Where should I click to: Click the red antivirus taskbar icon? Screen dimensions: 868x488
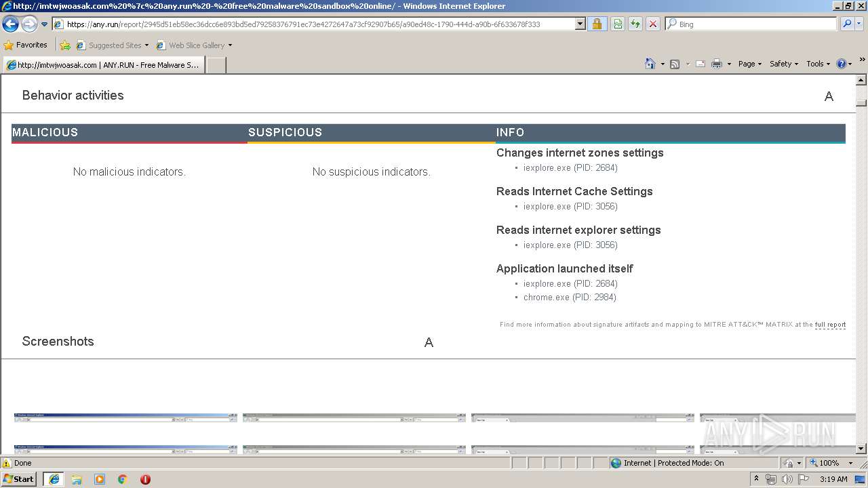(145, 479)
